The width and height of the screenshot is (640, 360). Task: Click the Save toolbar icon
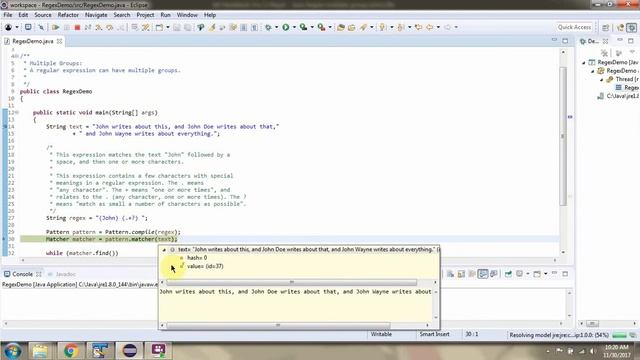(x=177, y=27)
